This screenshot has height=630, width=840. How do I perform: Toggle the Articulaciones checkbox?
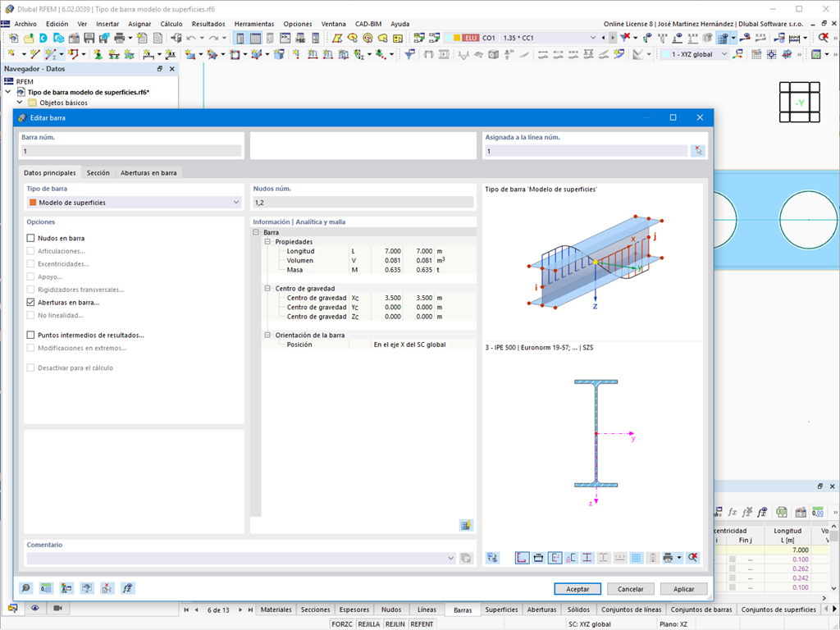pyautogui.click(x=30, y=251)
